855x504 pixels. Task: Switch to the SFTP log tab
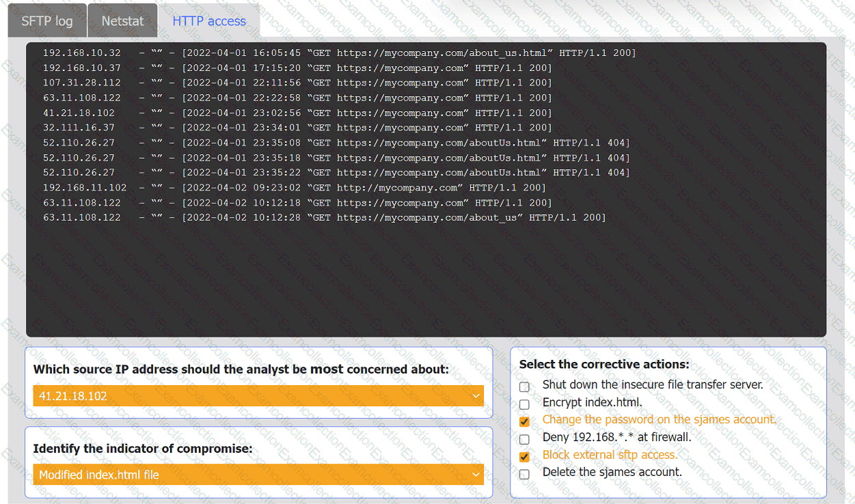[x=46, y=21]
